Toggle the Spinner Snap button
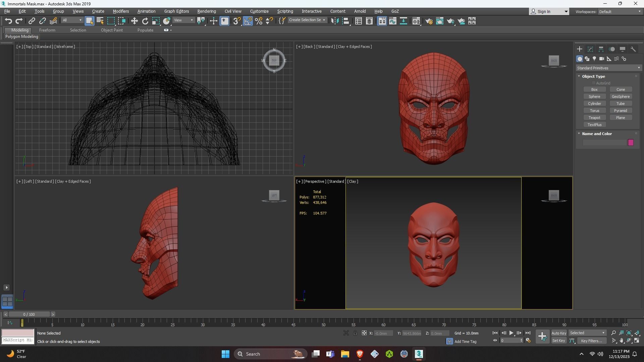This screenshot has height=362, width=644. [269, 21]
